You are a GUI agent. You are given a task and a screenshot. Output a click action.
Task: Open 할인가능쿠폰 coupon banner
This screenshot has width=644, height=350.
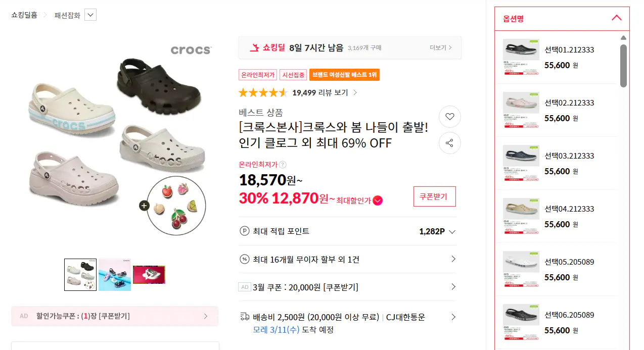tap(115, 316)
